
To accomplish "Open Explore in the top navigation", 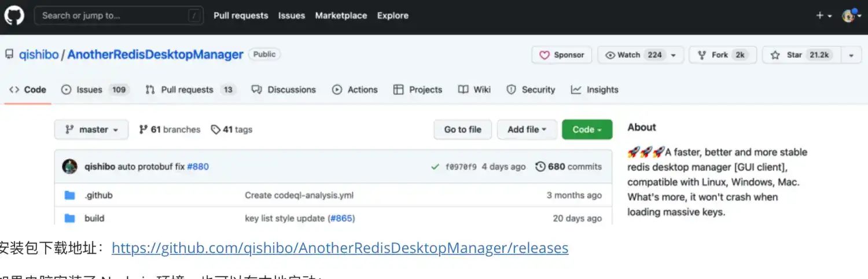I will 393,16.
